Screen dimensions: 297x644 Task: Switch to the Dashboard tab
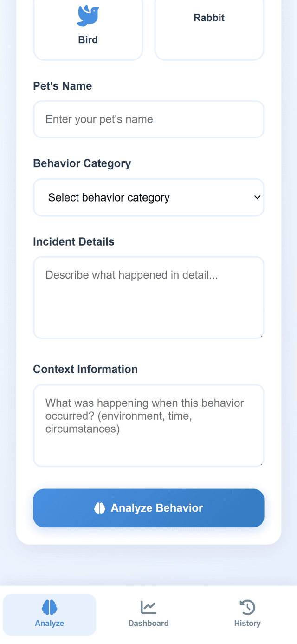[x=148, y=614]
